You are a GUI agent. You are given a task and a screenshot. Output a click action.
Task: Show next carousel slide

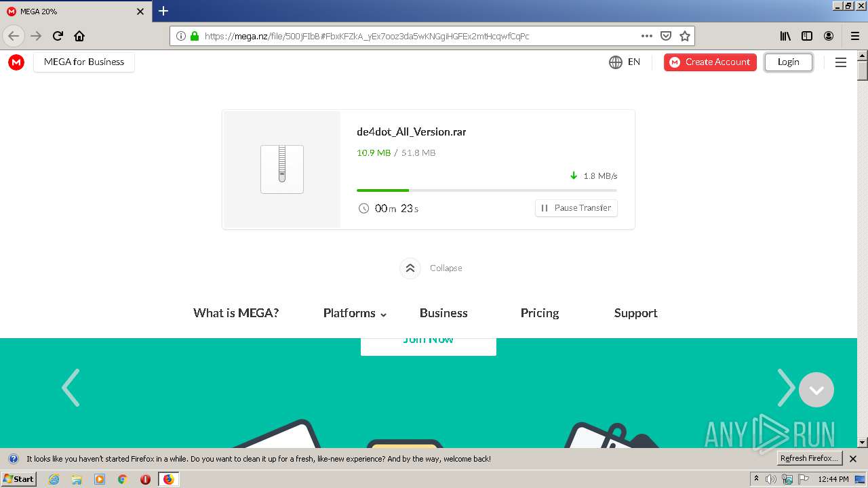click(785, 388)
